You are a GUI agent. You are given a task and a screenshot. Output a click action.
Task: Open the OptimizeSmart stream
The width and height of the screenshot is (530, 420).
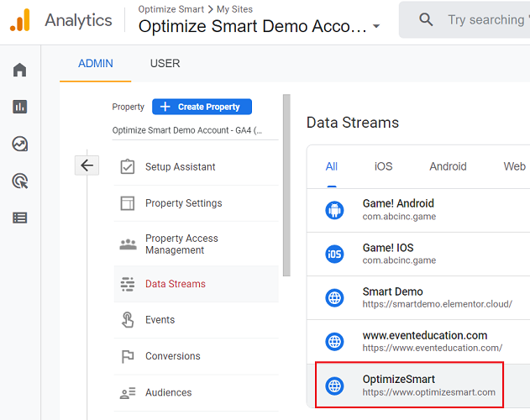[x=418, y=386]
